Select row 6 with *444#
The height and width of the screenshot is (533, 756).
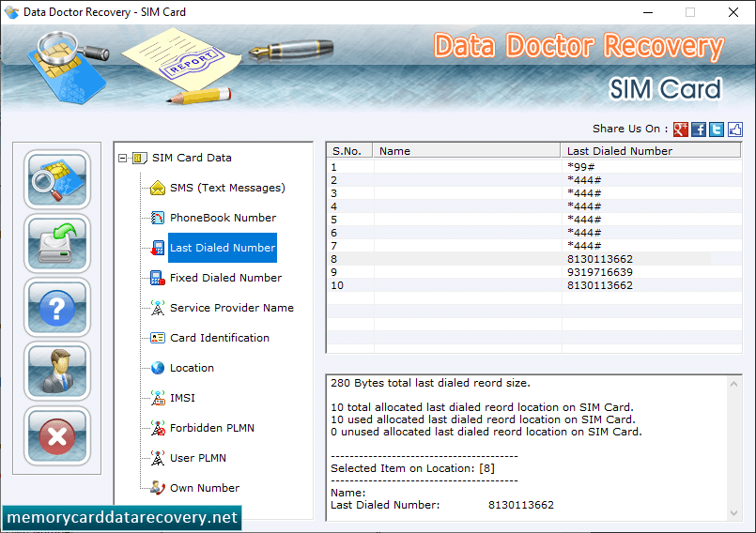534,233
